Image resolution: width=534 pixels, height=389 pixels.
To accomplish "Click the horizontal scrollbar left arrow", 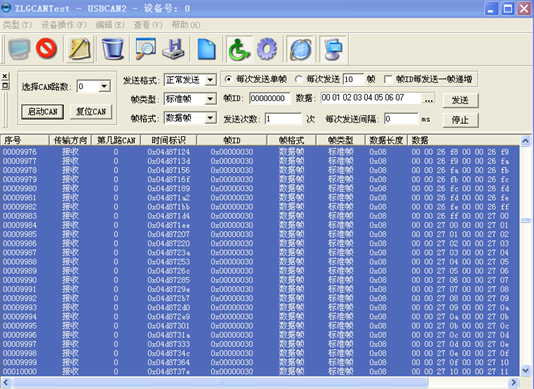I will 6,383.
